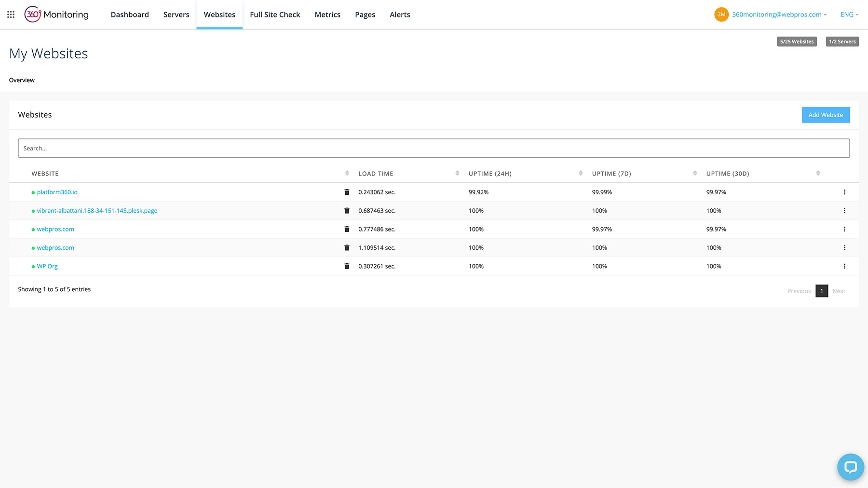Click the 99.99% uptime (7D) value
The image size is (868, 488).
click(x=602, y=192)
